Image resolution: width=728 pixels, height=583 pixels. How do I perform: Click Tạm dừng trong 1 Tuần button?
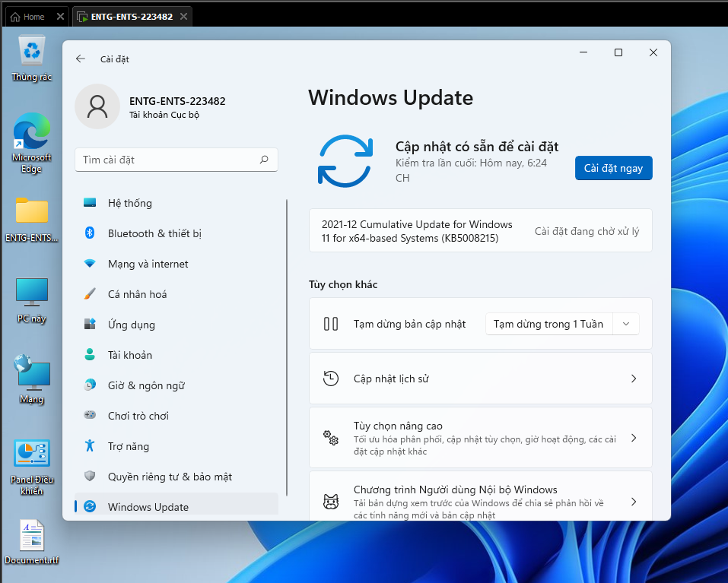[x=548, y=324]
